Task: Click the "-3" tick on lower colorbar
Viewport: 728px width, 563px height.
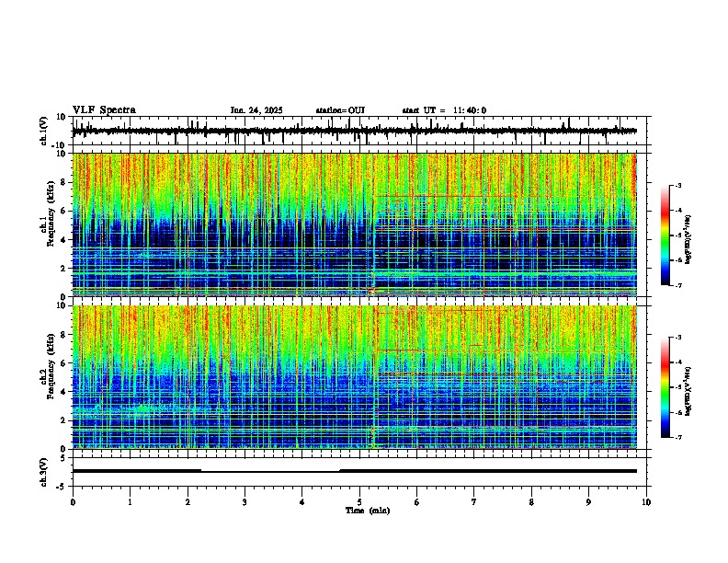Action: [677, 338]
